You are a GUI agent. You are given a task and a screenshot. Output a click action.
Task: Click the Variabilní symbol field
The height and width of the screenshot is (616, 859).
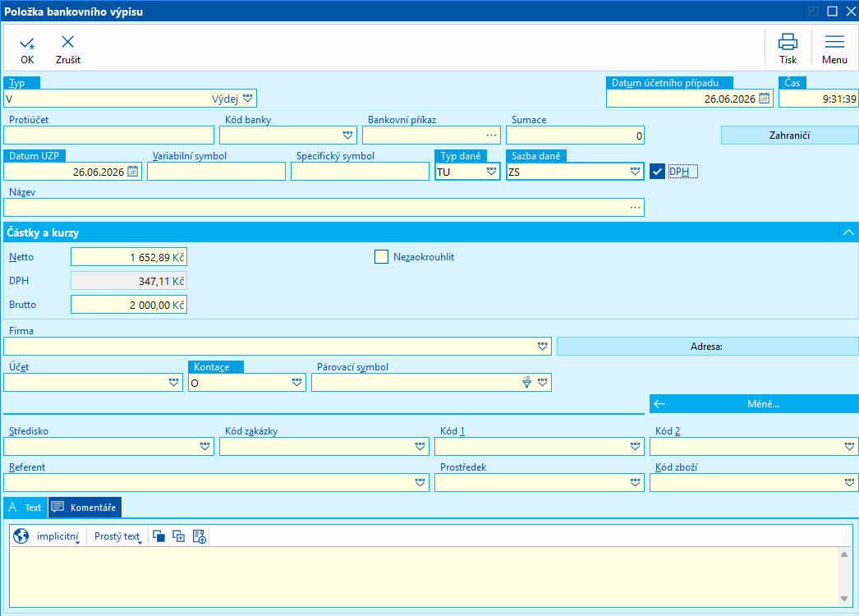[x=217, y=172]
